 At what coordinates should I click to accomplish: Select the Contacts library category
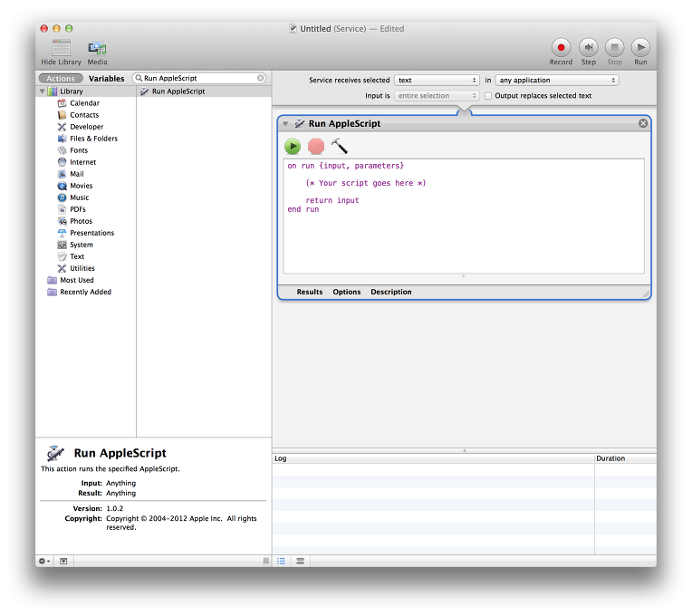point(84,115)
